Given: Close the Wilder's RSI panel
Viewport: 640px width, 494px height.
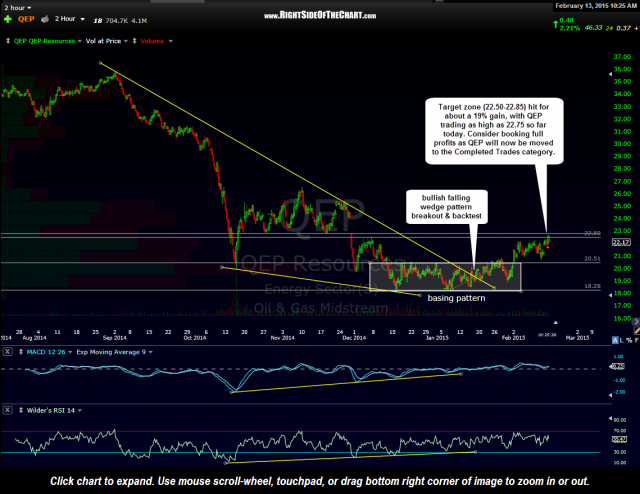Looking at the screenshot, I should point(8,409).
